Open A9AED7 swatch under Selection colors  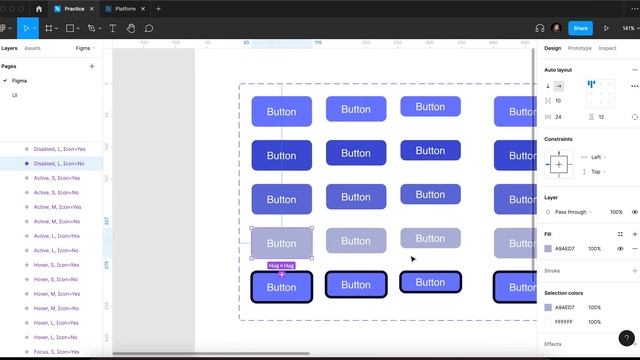pyautogui.click(x=548, y=307)
